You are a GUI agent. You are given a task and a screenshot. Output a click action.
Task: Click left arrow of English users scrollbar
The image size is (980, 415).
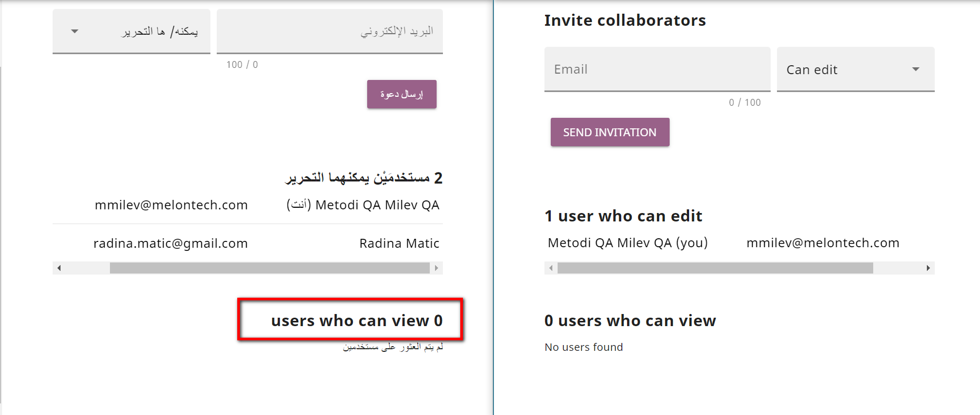point(551,268)
